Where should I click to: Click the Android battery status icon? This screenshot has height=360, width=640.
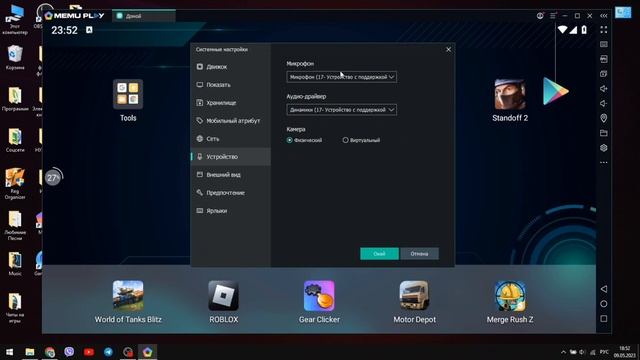click(584, 30)
